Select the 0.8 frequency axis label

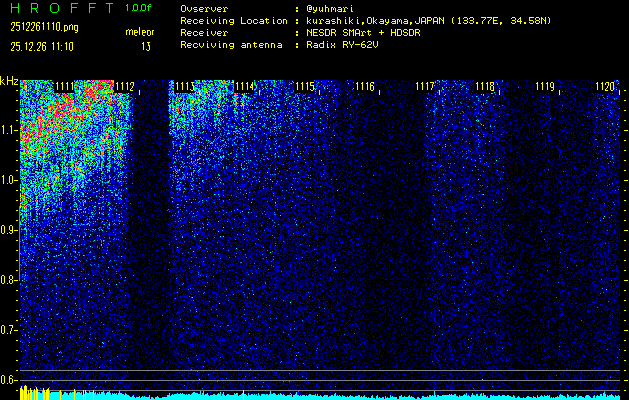[x=9, y=280]
